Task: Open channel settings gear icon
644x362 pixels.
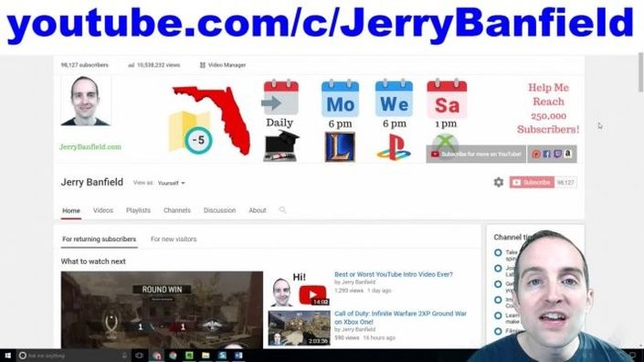Action: 498,182
